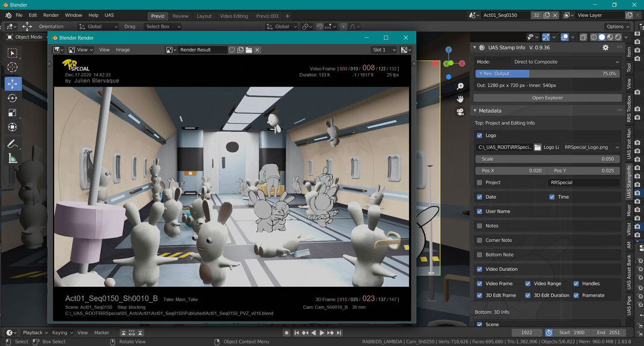644x346 pixels.
Task: Click the Open Explorer button
Action: [547, 98]
